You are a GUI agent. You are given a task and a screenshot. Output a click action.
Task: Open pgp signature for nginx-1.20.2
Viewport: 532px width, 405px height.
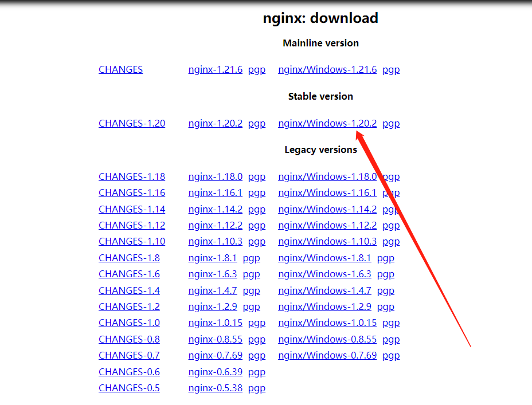[256, 124]
